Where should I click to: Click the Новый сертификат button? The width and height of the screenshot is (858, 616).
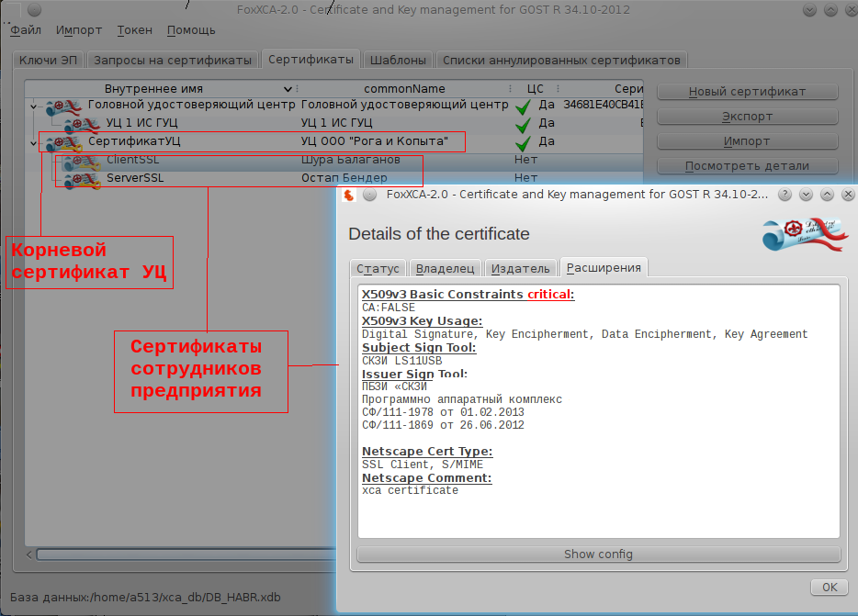point(747,92)
